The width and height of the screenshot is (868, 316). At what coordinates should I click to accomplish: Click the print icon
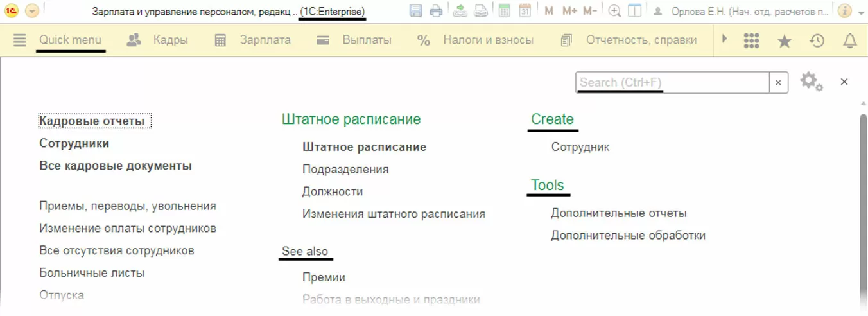[436, 11]
